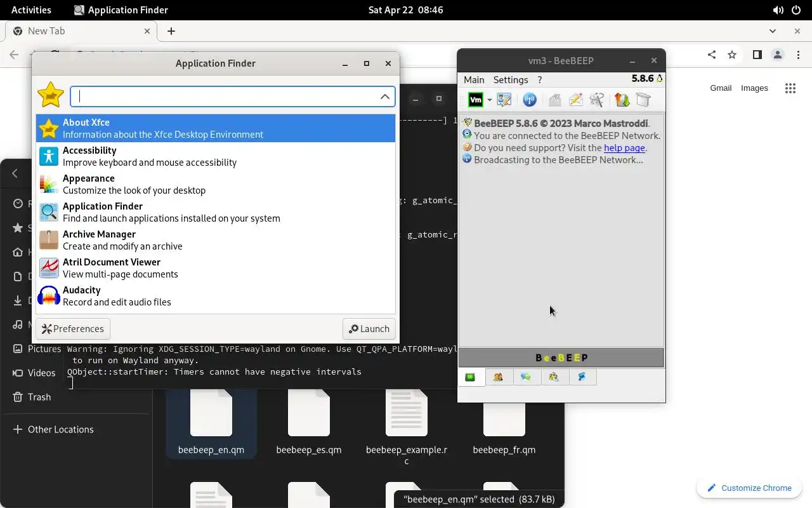The image size is (812, 508).
Task: Open a new Chrome tab with plus button
Action: coord(171,31)
